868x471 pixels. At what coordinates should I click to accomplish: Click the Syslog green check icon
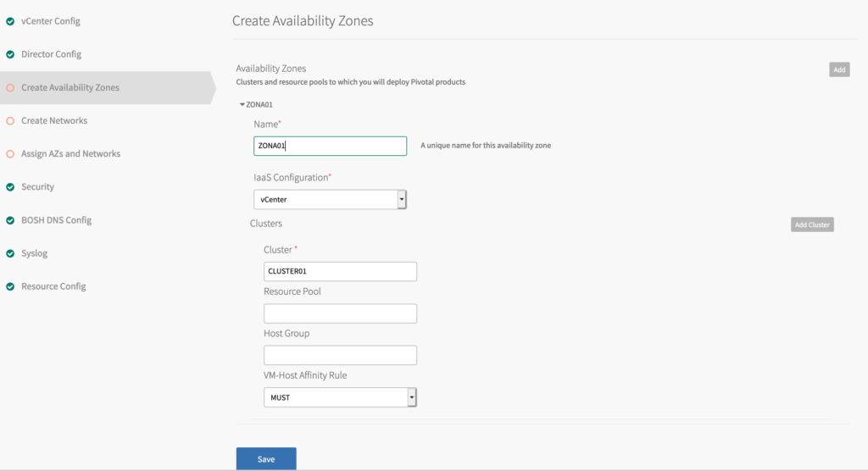tap(10, 254)
